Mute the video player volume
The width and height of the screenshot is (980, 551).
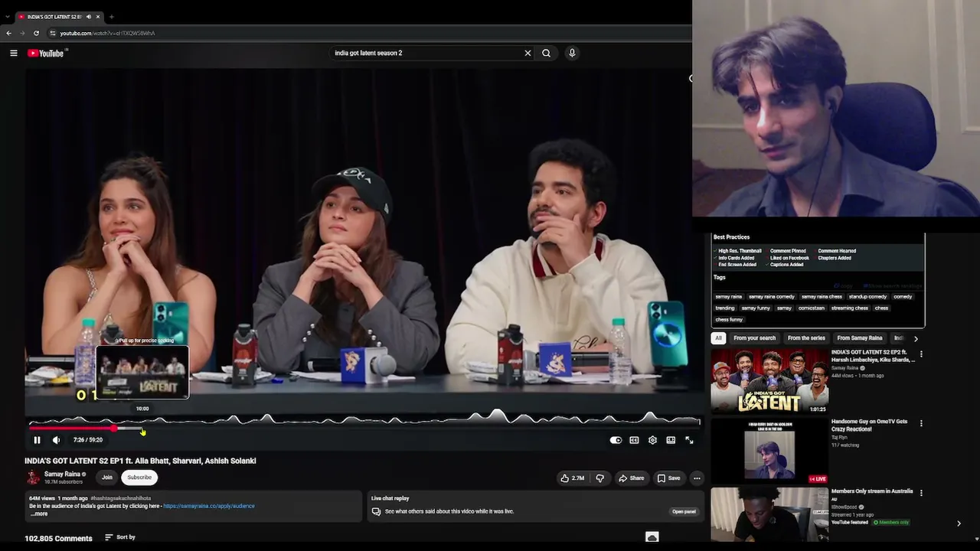56,440
